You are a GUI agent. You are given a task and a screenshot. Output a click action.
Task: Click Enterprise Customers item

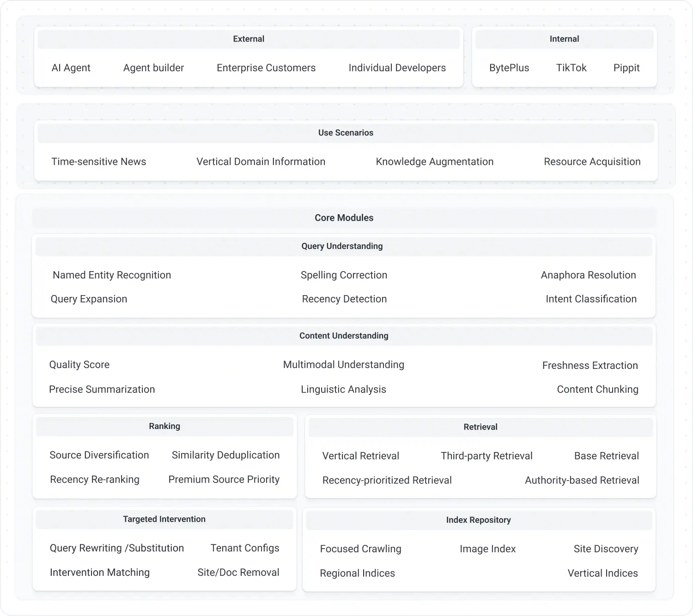click(266, 68)
